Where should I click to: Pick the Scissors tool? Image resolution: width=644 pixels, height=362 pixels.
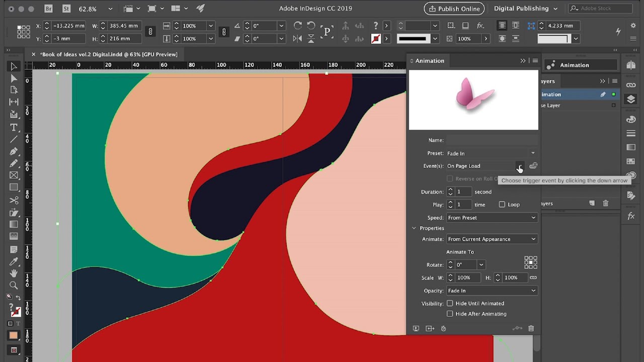coord(14,200)
